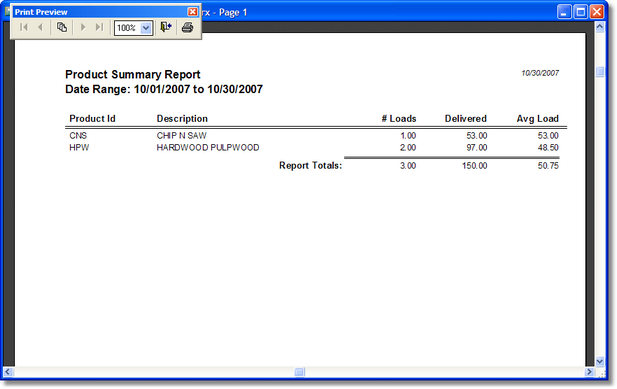Close the report window

(597, 12)
